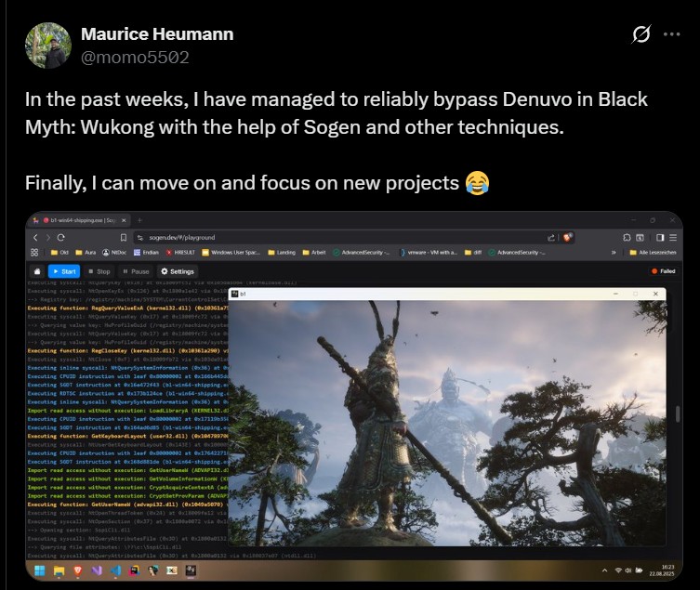This screenshot has width=700, height=590.
Task: Open Maurice Heumann's profile avatar
Action: 47,46
